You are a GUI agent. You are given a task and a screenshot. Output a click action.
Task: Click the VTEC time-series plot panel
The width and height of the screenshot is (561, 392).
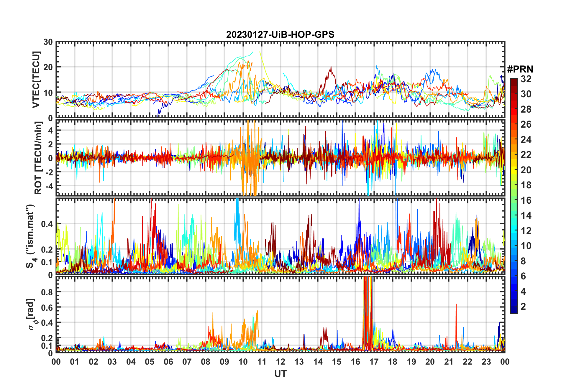(280, 80)
